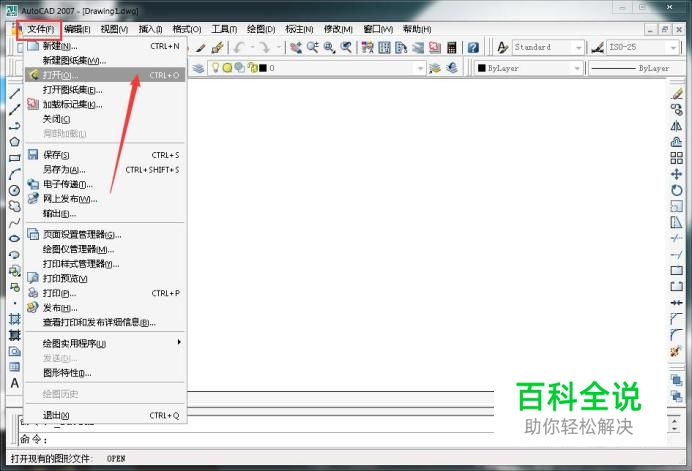Click the Match Properties brush icon
Screen dimensions: 692x471
[x=217, y=47]
